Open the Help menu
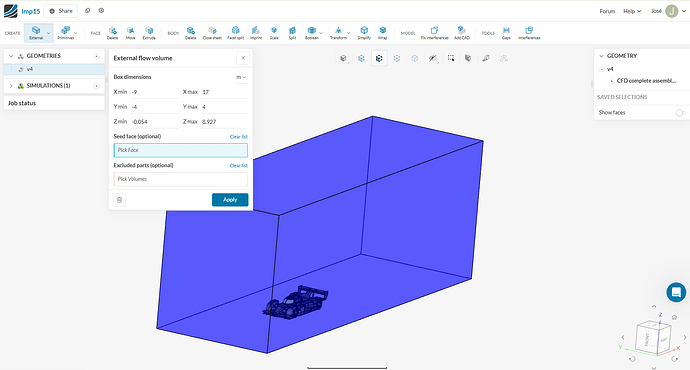Screen dimensions: 690x370 632,11
